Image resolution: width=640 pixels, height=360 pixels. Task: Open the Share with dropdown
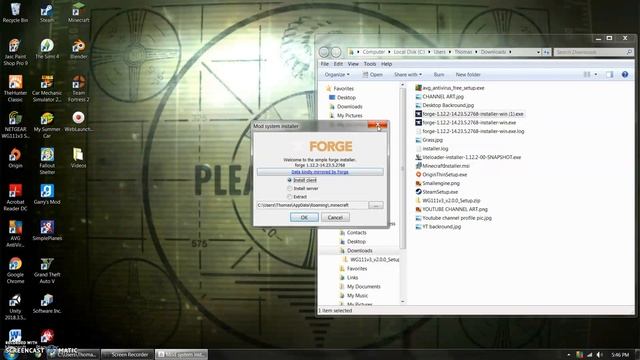tap(408, 75)
